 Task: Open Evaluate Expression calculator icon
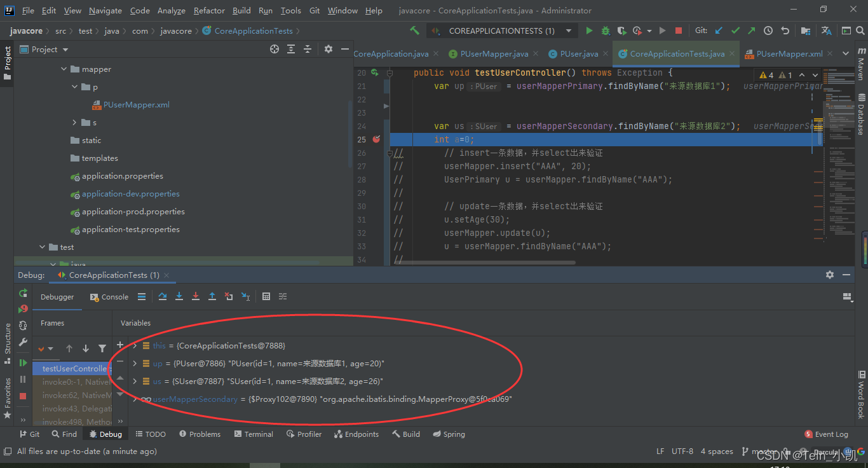pos(266,296)
